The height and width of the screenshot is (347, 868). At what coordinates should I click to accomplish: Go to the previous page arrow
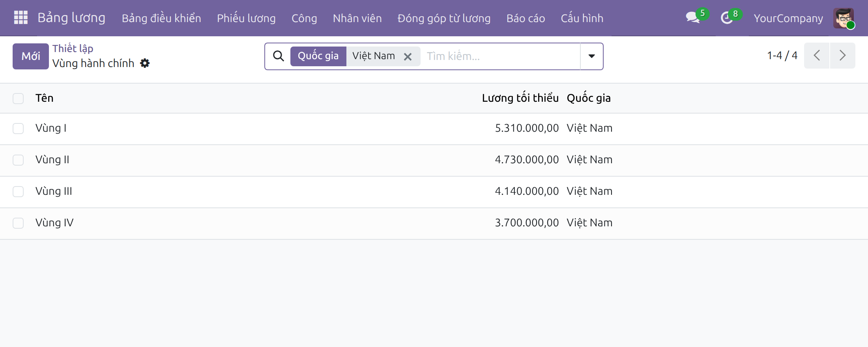pos(817,56)
